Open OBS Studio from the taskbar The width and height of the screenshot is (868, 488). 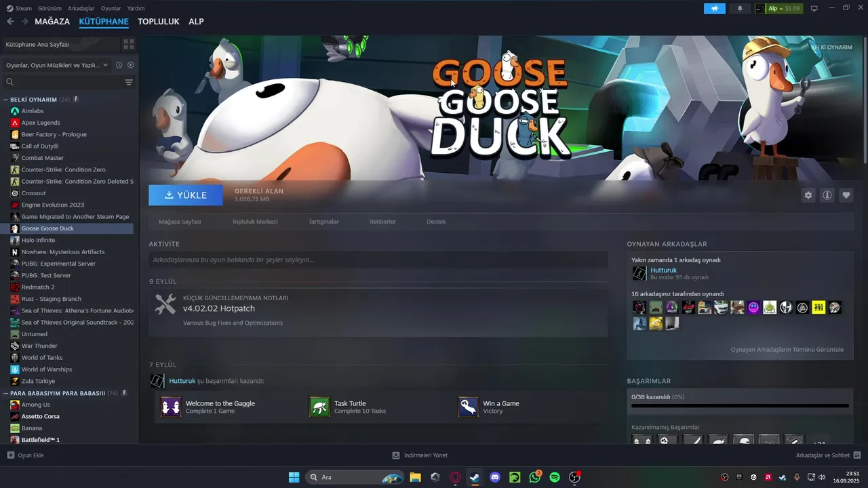574,477
